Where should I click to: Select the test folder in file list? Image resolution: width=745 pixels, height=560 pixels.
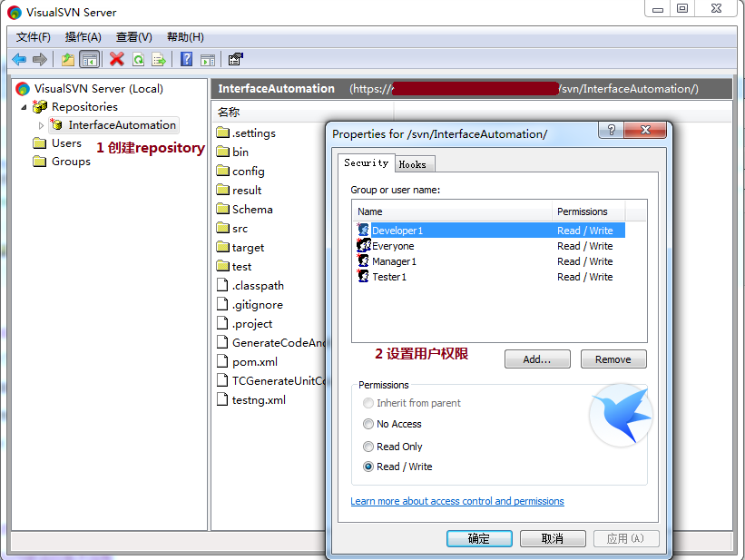click(x=234, y=266)
